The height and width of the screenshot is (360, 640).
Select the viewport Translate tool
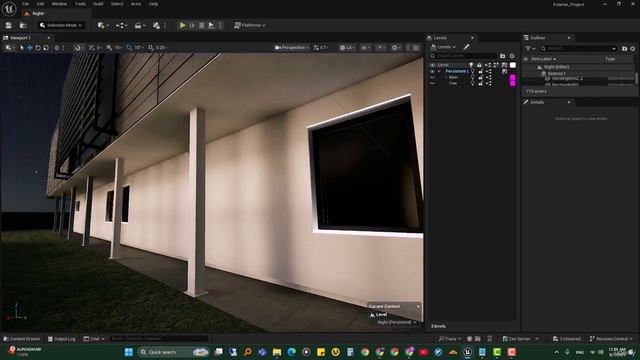click(30, 48)
